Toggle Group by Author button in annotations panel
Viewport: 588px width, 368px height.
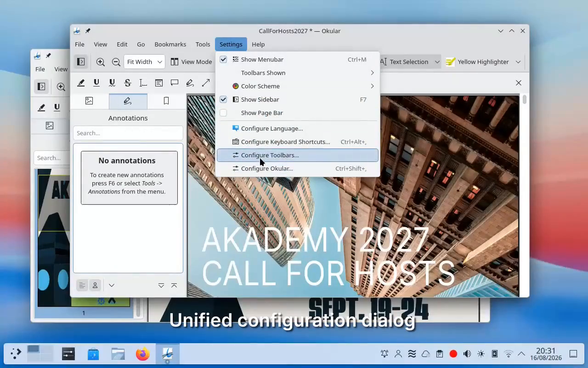pyautogui.click(x=95, y=285)
